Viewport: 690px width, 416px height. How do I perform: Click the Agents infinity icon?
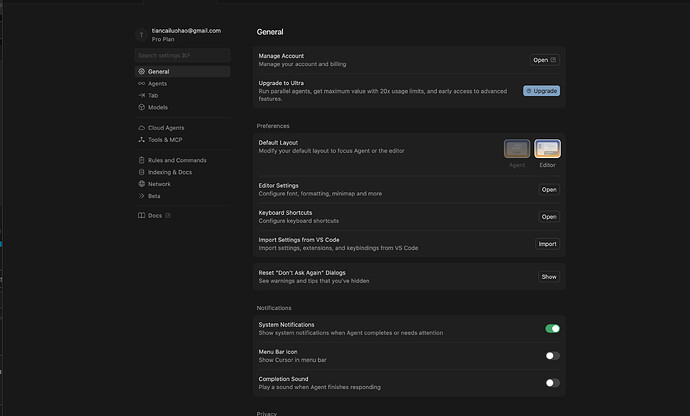[141, 84]
